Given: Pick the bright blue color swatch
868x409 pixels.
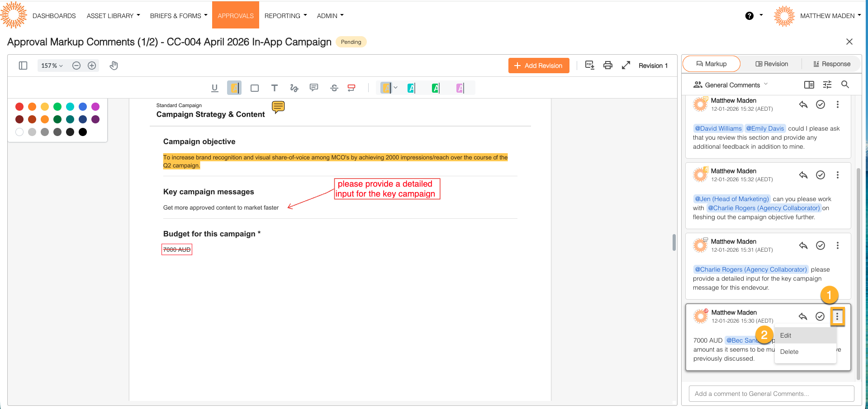Looking at the screenshot, I should click(x=83, y=107).
